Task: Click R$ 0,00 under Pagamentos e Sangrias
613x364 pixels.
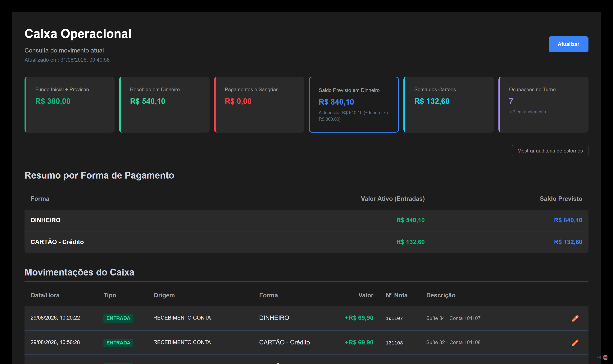Action: [x=238, y=101]
